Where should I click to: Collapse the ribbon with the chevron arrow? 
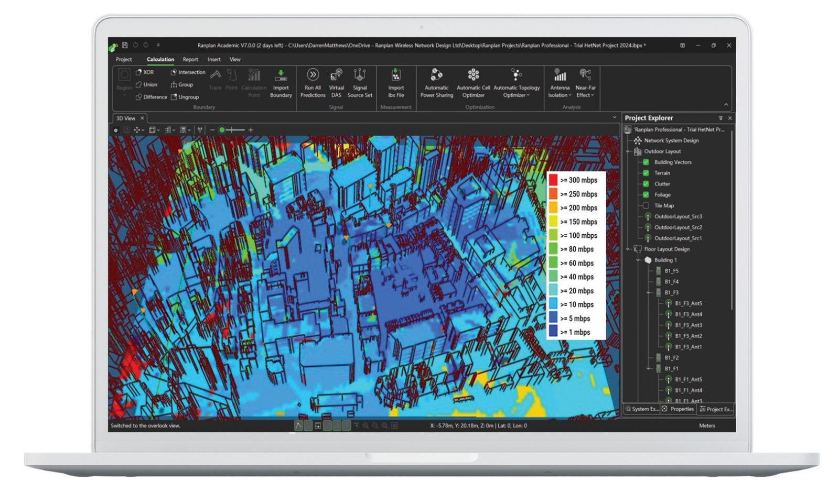click(726, 105)
